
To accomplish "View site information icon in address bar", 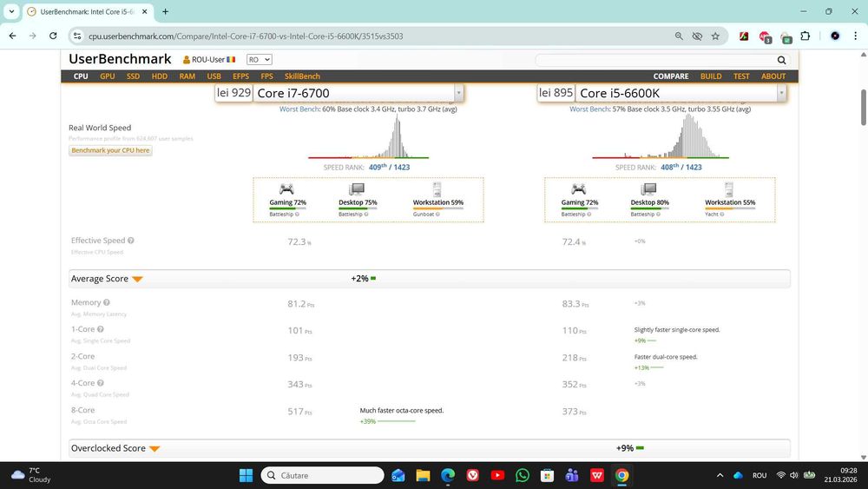I will coord(77,36).
